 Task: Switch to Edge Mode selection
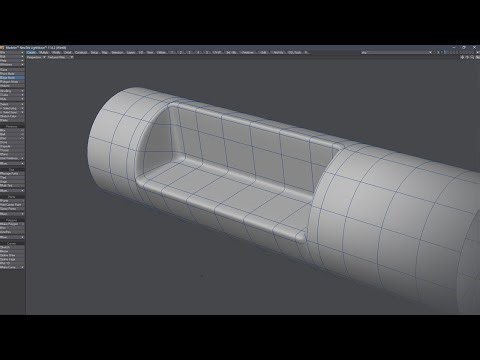pyautogui.click(x=12, y=78)
